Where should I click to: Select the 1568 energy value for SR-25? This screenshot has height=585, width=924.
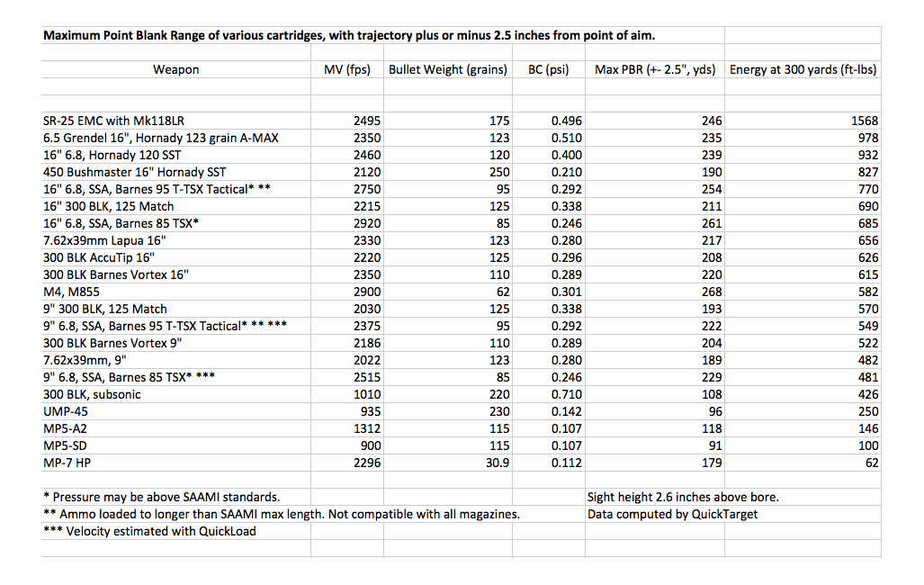pos(861,121)
